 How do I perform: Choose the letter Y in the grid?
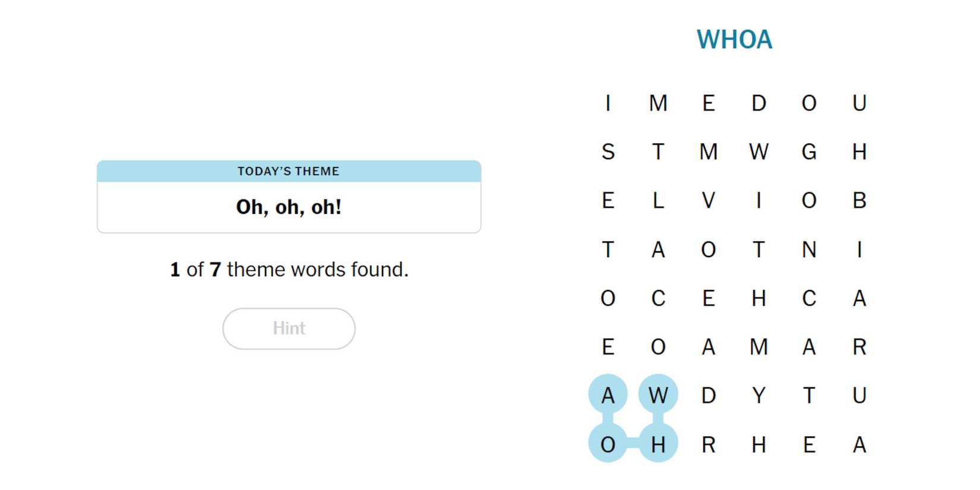(x=758, y=395)
